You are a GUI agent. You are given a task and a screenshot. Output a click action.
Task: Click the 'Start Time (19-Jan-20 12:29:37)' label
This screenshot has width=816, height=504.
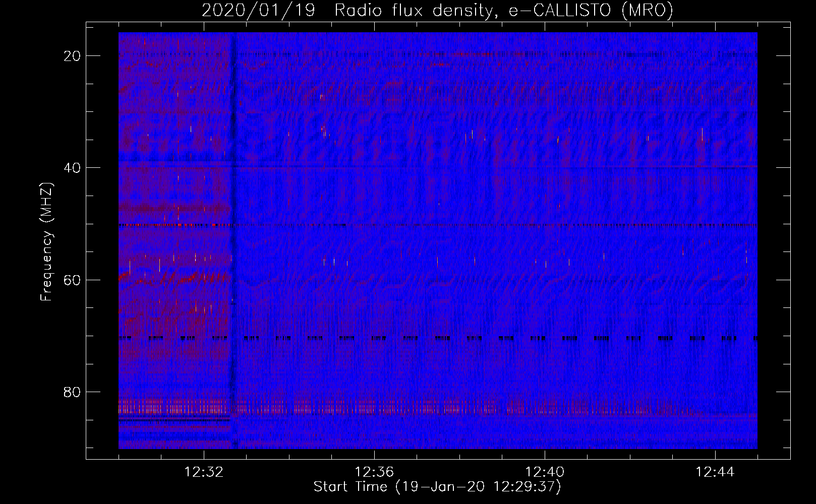pyautogui.click(x=437, y=487)
